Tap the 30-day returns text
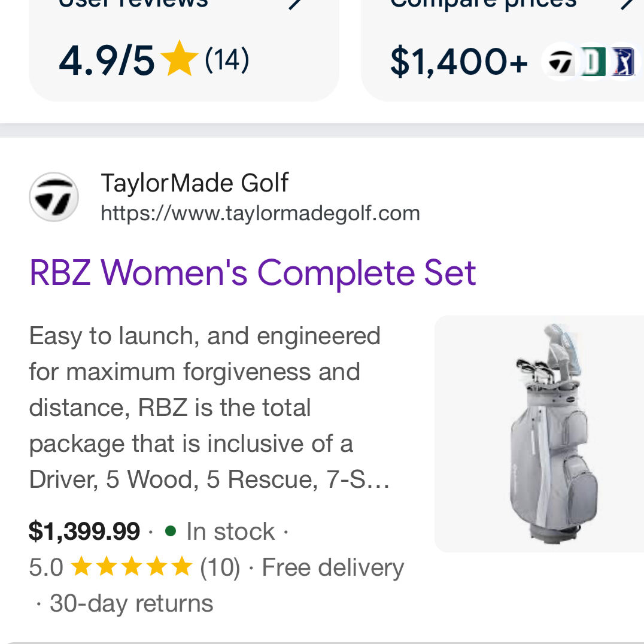This screenshot has height=644, width=644. pyautogui.click(x=131, y=603)
